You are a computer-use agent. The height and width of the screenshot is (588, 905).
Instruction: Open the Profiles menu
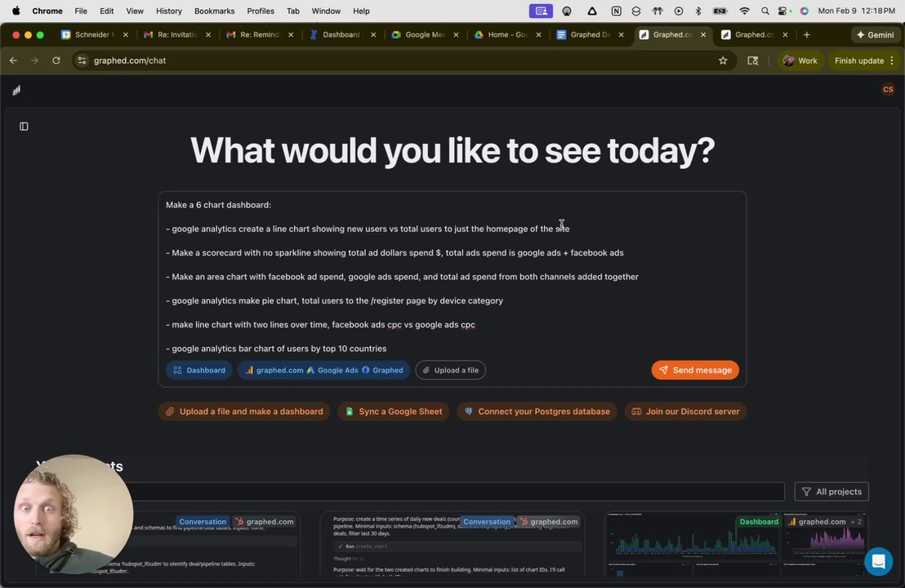(261, 11)
